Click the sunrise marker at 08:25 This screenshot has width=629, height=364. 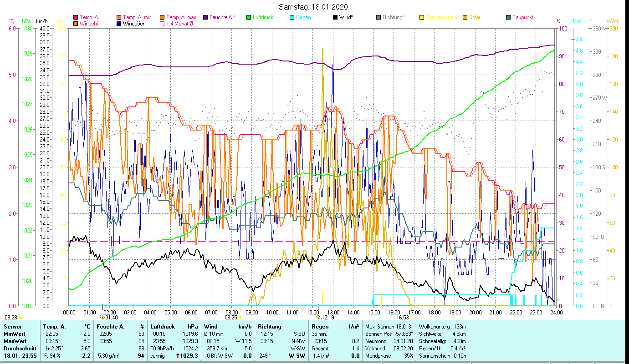240,318
